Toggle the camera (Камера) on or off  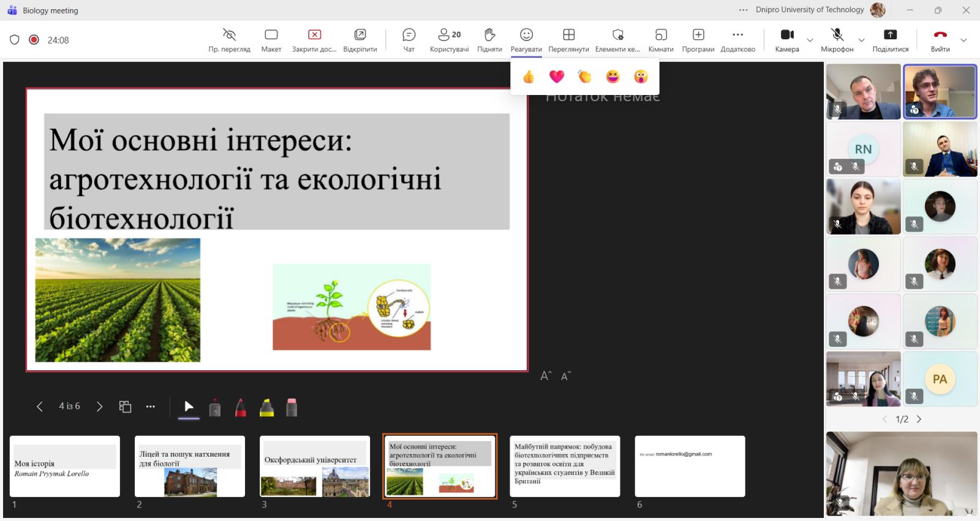(x=787, y=40)
